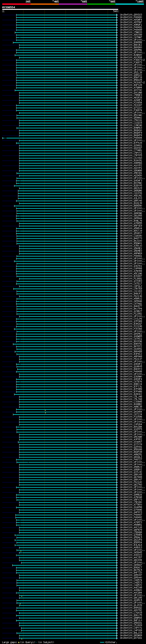Open hit UniRef100_A9TPW7
This screenshot has width=146, height=644.
pyautogui.click(x=131, y=22)
